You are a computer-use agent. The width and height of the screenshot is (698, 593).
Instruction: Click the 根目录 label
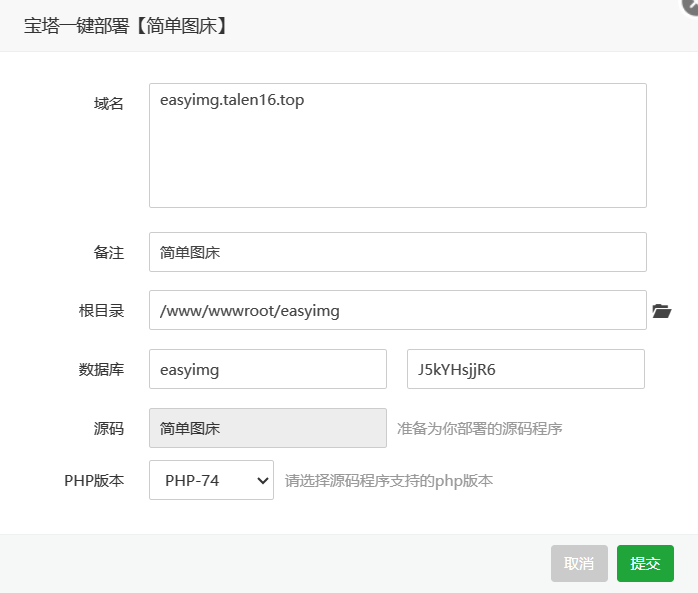[x=101, y=310]
